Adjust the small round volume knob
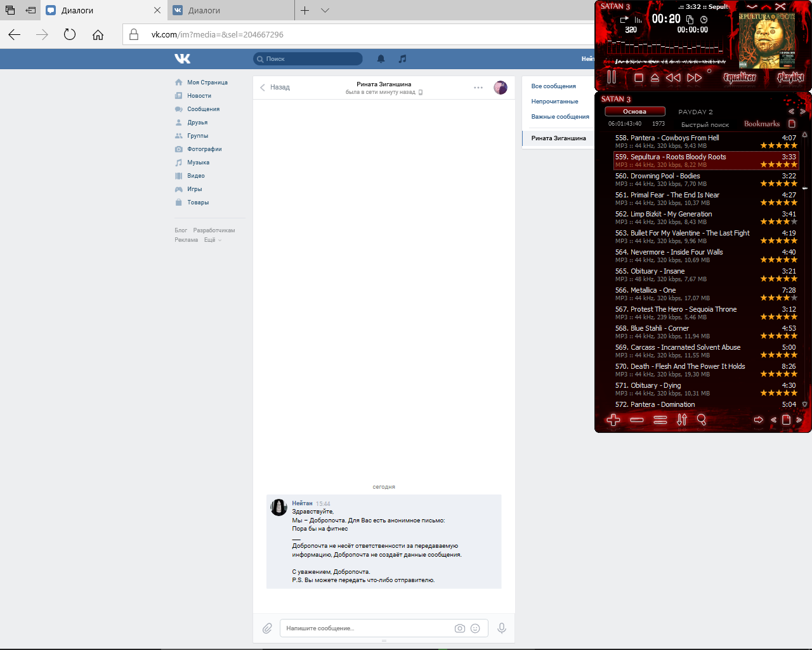The width and height of the screenshot is (812, 650). (x=709, y=71)
